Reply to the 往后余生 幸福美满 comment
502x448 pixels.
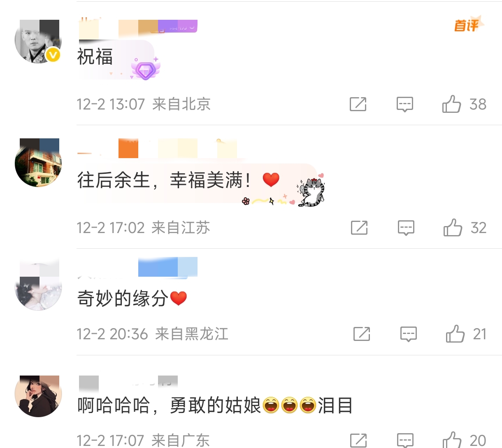[x=406, y=228]
